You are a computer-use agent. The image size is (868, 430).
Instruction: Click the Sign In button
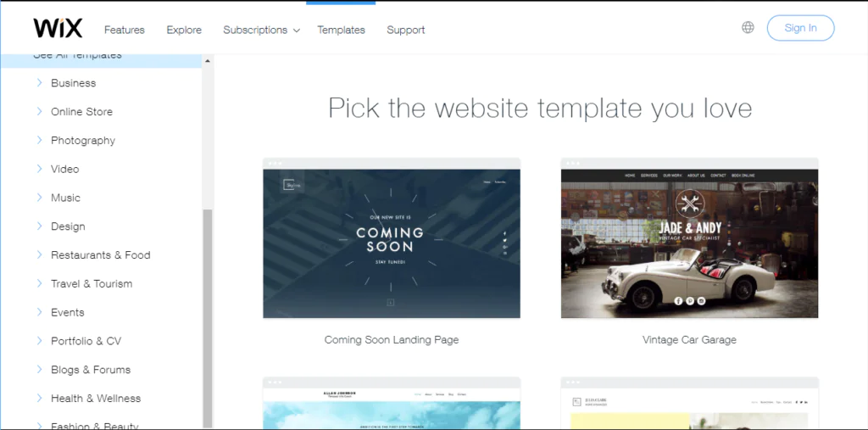tap(800, 28)
